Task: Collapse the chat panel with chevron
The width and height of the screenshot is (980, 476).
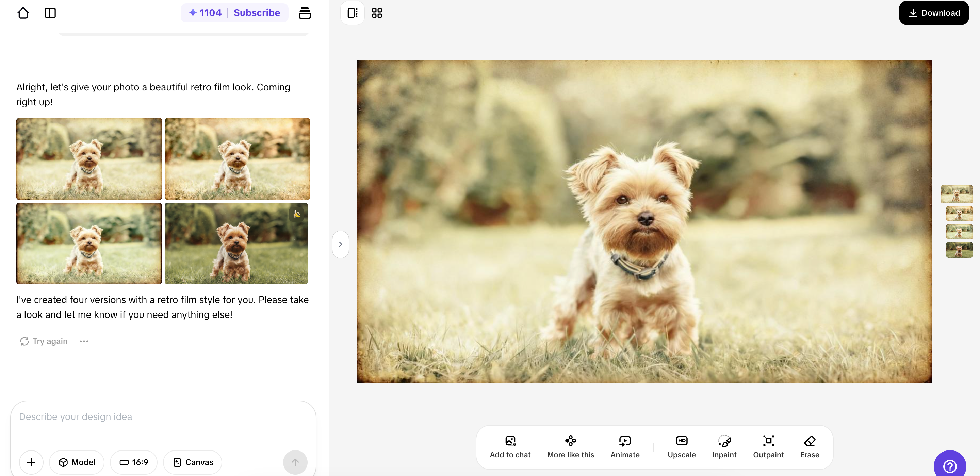Action: tap(341, 244)
